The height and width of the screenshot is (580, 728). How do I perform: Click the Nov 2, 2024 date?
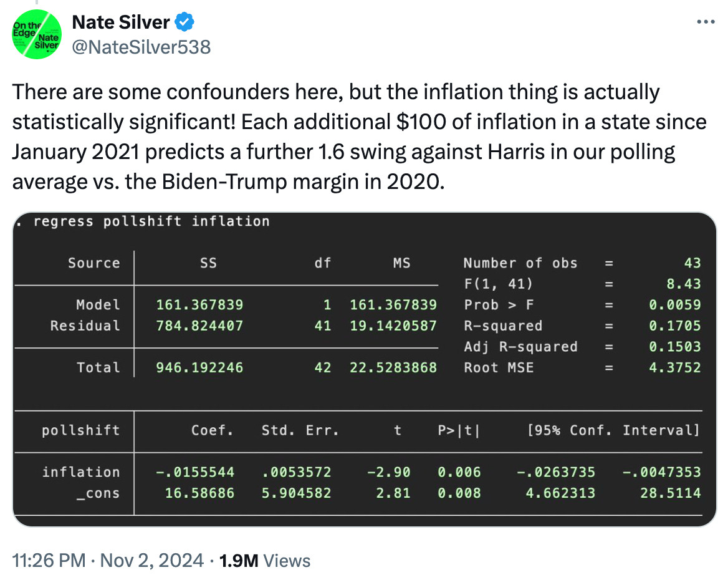coord(153,560)
